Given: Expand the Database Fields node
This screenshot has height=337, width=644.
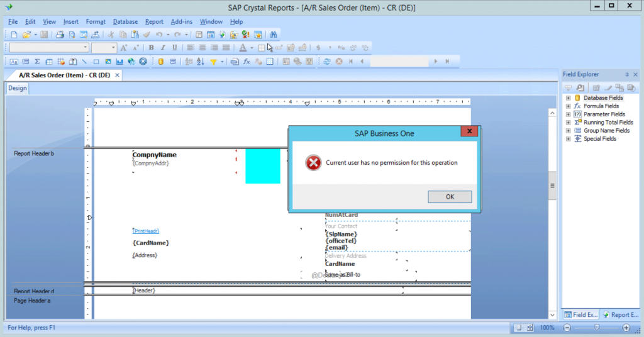Looking at the screenshot, I should [568, 98].
